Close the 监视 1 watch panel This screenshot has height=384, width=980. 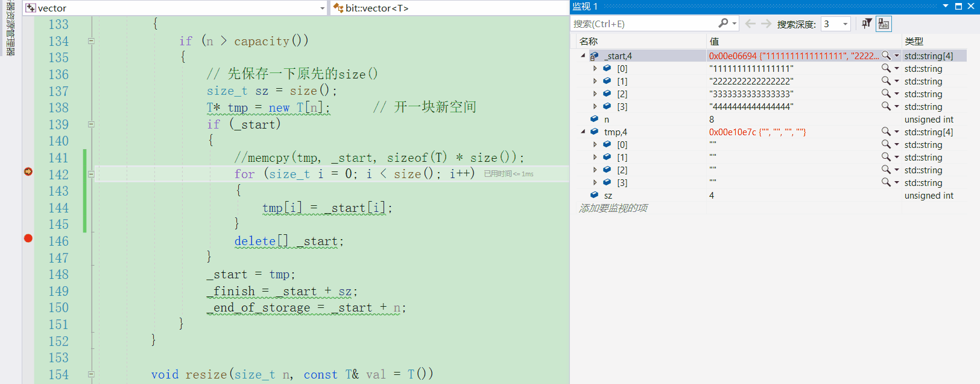pos(971,6)
